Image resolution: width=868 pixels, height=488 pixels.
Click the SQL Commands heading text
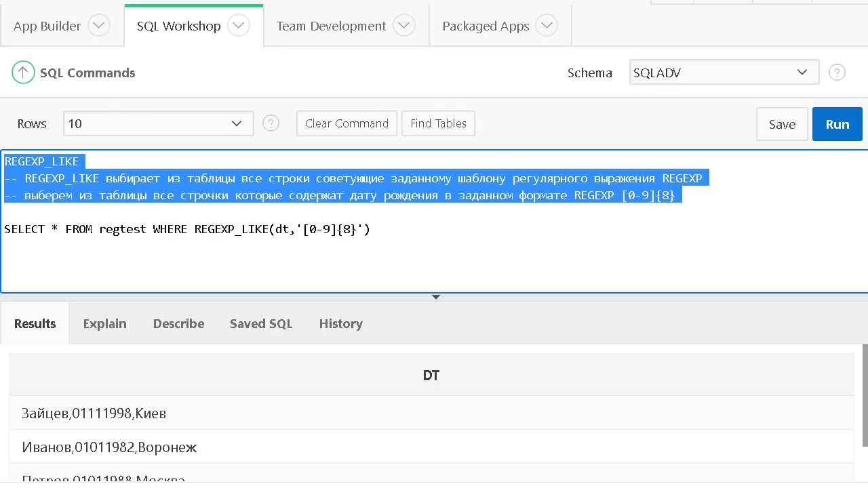coord(87,73)
